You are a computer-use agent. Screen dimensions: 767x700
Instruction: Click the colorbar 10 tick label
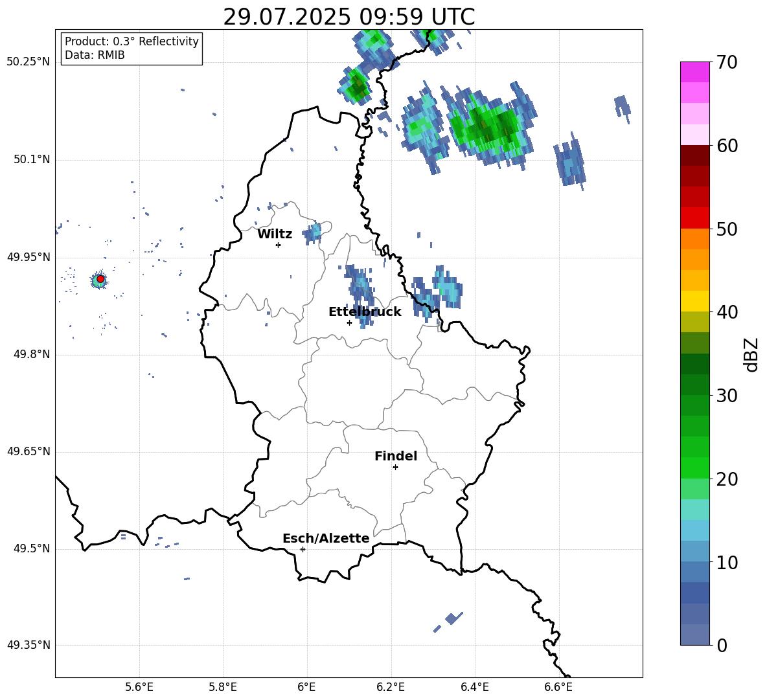727,562
